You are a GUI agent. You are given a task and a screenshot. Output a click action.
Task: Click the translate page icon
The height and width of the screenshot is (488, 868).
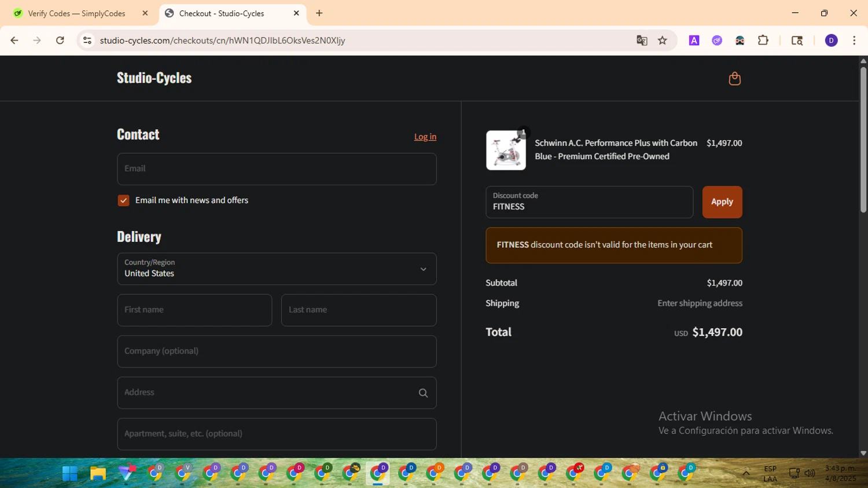coord(642,41)
